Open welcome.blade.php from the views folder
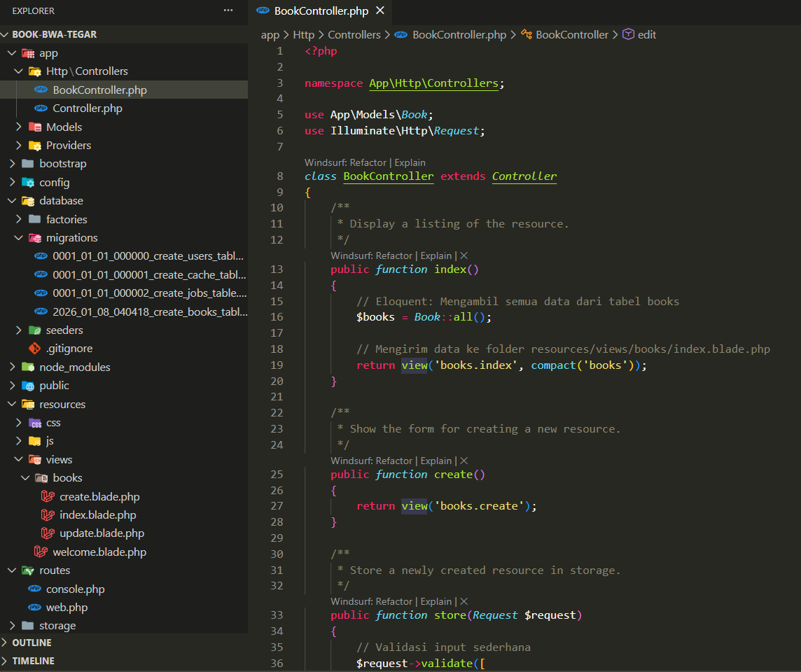The height and width of the screenshot is (672, 801). pos(99,552)
